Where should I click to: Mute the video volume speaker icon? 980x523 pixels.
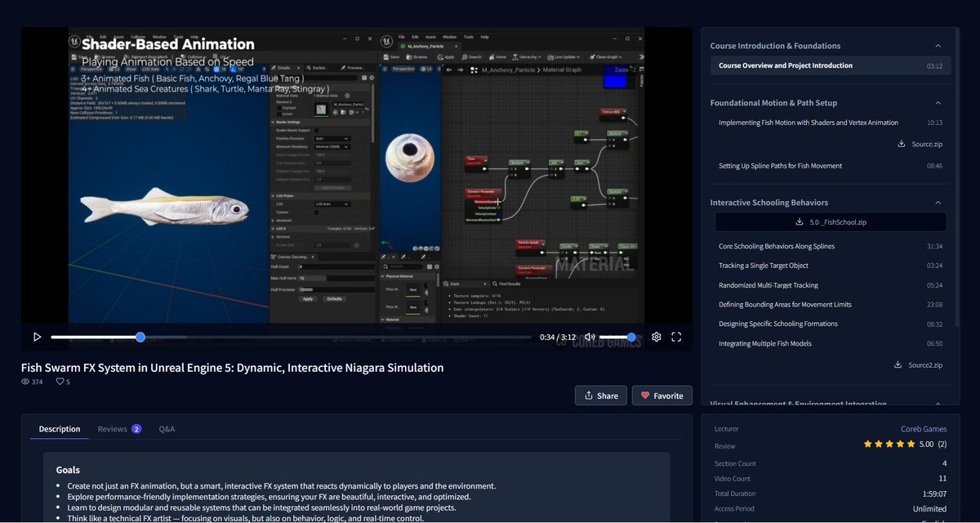click(590, 337)
